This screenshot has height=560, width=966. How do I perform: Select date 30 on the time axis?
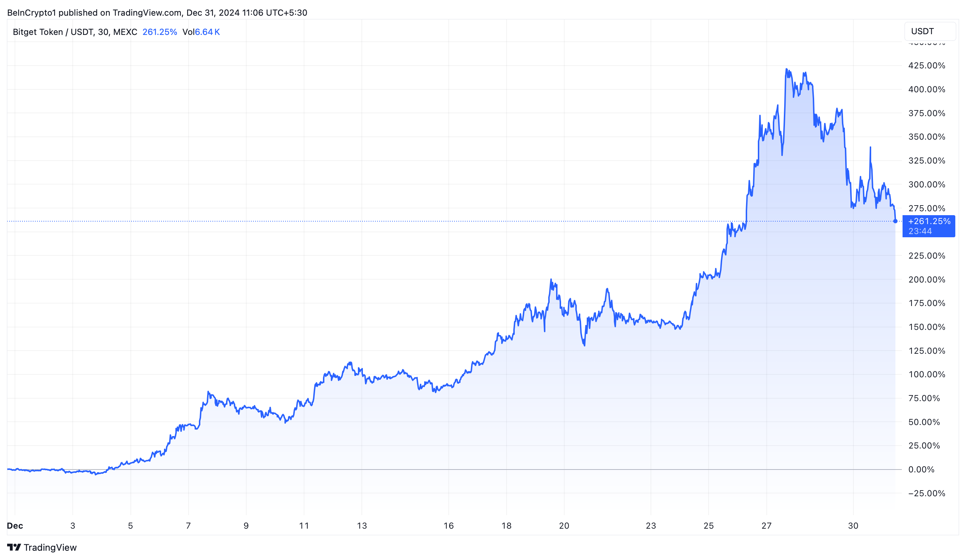coord(853,525)
